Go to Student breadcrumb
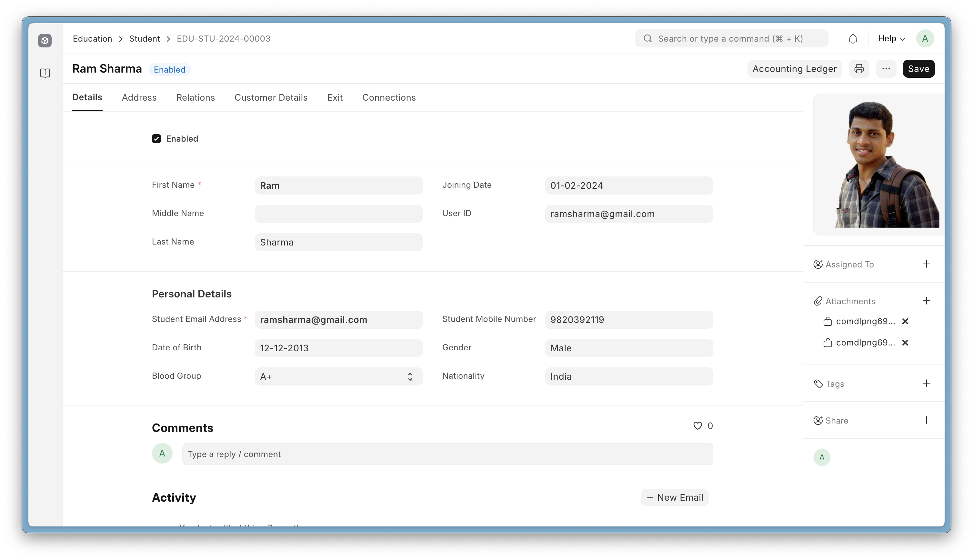 point(144,38)
